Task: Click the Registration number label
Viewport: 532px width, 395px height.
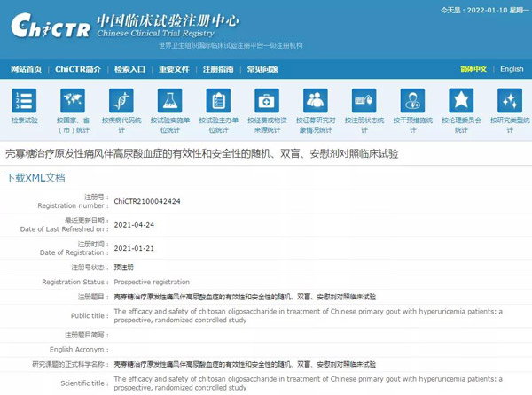Action: pos(73,205)
